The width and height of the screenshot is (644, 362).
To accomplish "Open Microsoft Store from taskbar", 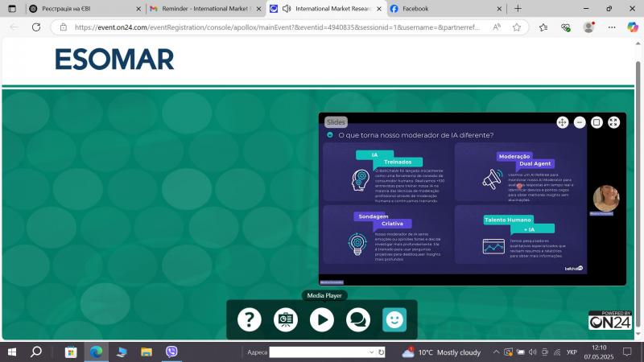I will (x=71, y=352).
